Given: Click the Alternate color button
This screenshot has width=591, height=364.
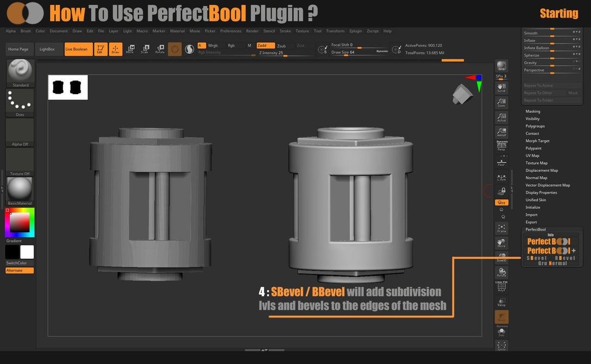Looking at the screenshot, I should click(x=20, y=271).
